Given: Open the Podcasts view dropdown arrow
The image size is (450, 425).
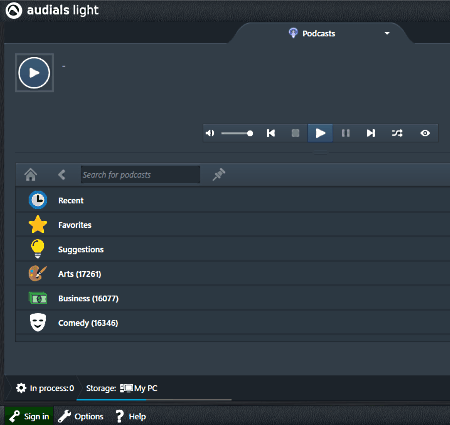Looking at the screenshot, I should coord(387,33).
